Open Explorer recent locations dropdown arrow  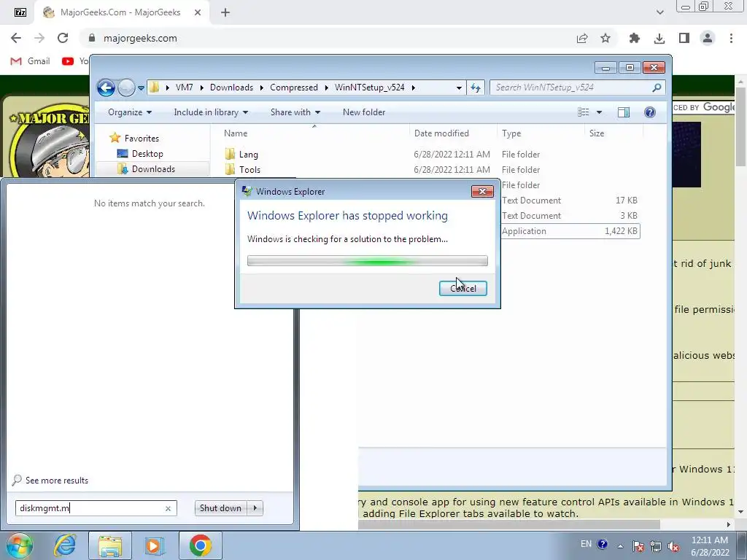141,88
